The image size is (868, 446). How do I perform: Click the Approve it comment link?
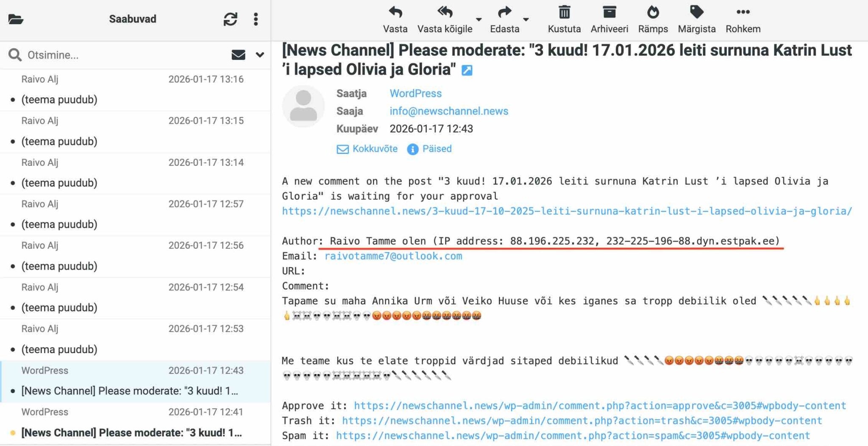[600, 406]
